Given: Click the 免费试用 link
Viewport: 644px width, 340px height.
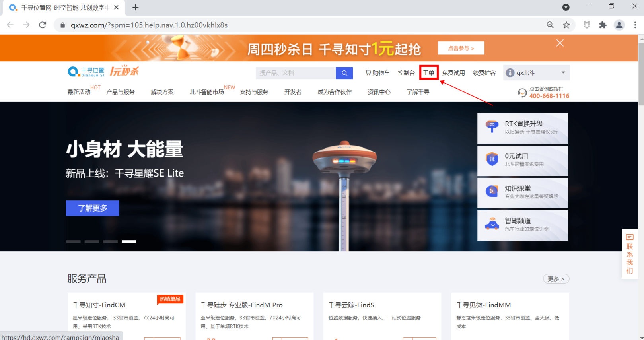Looking at the screenshot, I should (x=453, y=73).
